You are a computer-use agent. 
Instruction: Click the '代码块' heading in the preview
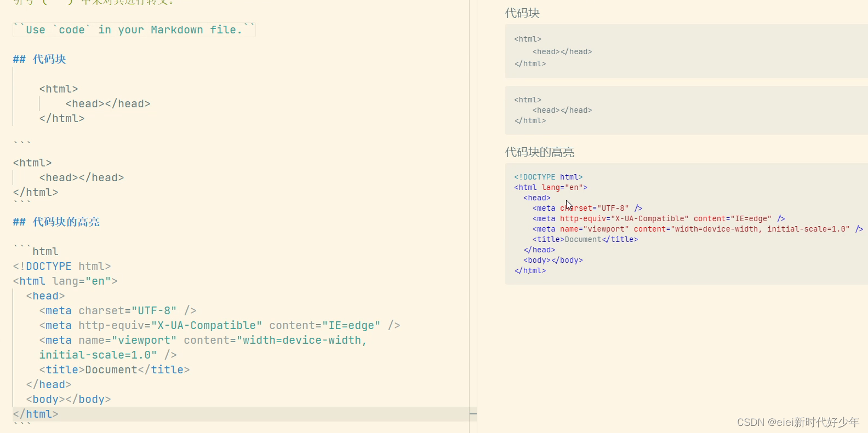(x=522, y=13)
